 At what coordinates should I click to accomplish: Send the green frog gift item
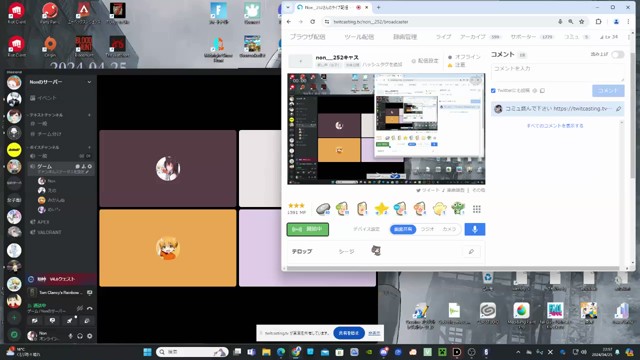pyautogui.click(x=458, y=209)
